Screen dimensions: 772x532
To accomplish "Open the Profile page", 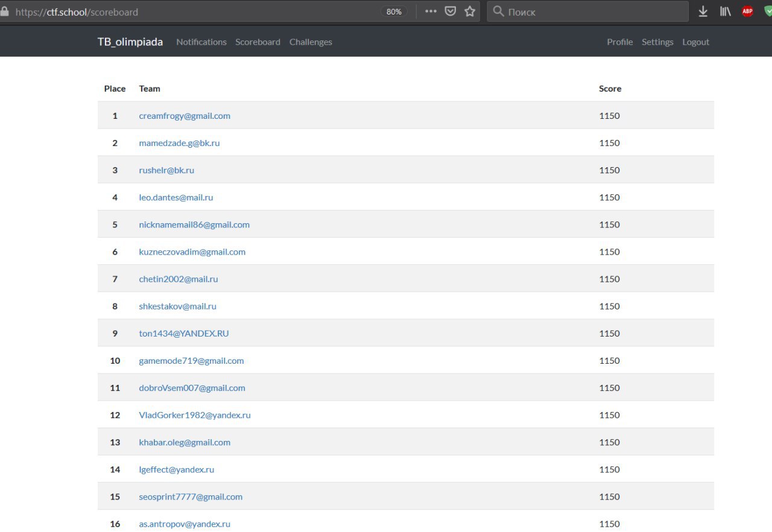I will pos(619,42).
